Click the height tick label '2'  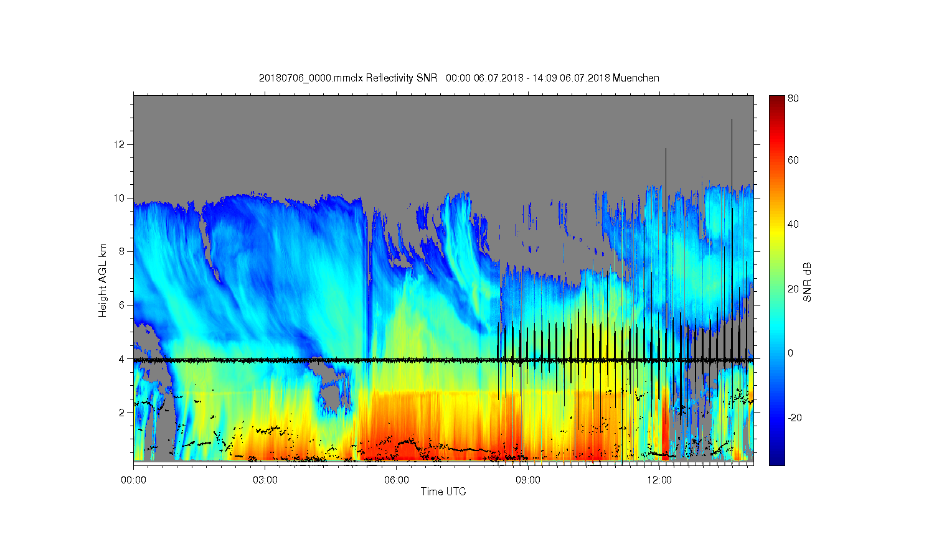tap(123, 413)
